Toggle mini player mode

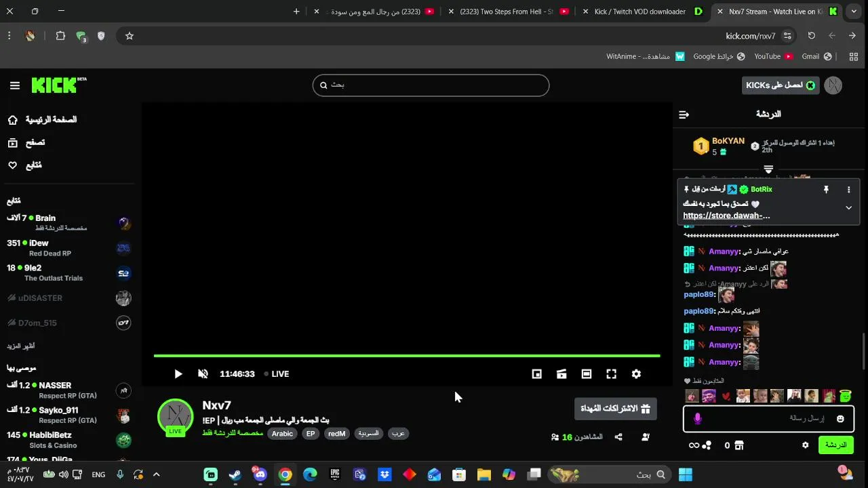[x=536, y=373]
